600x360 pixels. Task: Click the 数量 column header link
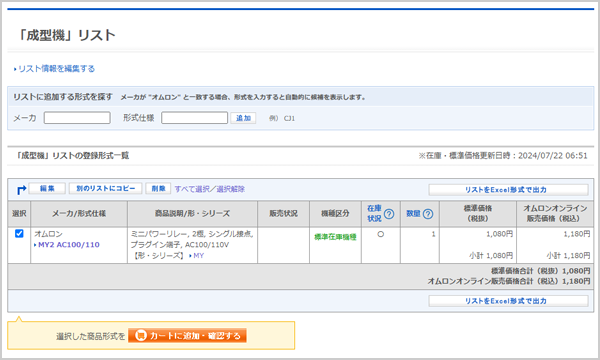(x=413, y=213)
